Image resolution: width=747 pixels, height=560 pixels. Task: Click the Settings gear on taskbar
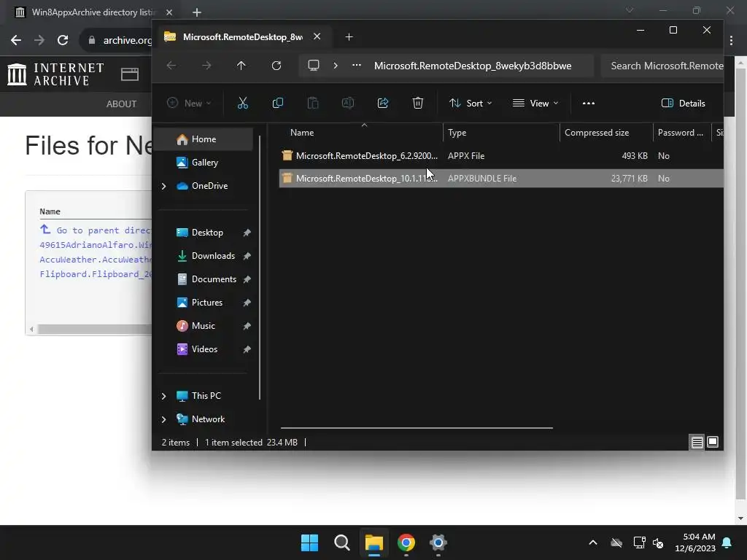(x=438, y=542)
